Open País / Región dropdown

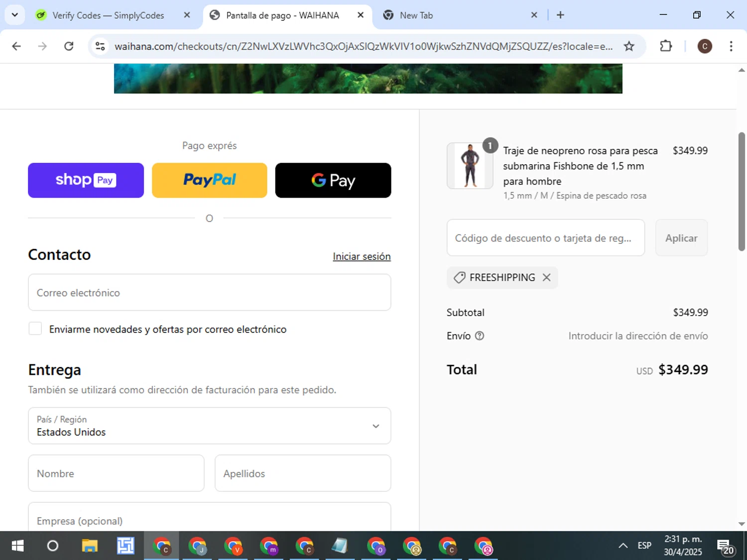(x=210, y=426)
